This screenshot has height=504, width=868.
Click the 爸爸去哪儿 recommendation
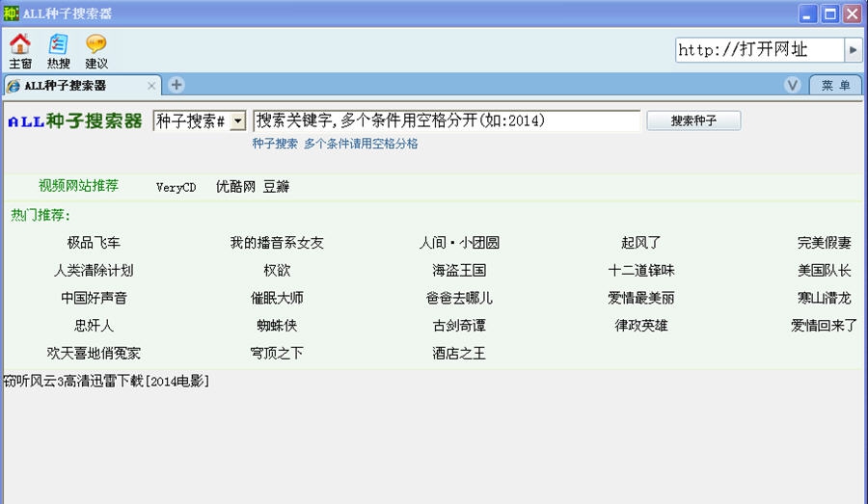pyautogui.click(x=459, y=298)
